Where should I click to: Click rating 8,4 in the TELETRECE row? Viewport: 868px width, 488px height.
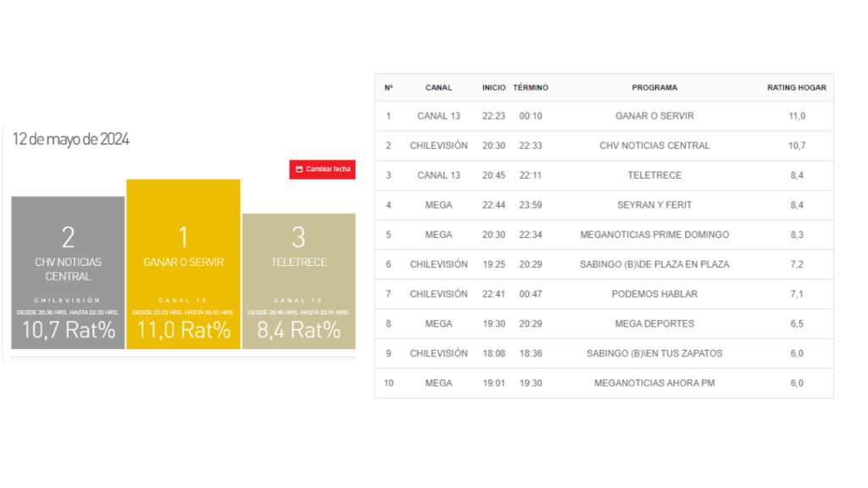797,175
